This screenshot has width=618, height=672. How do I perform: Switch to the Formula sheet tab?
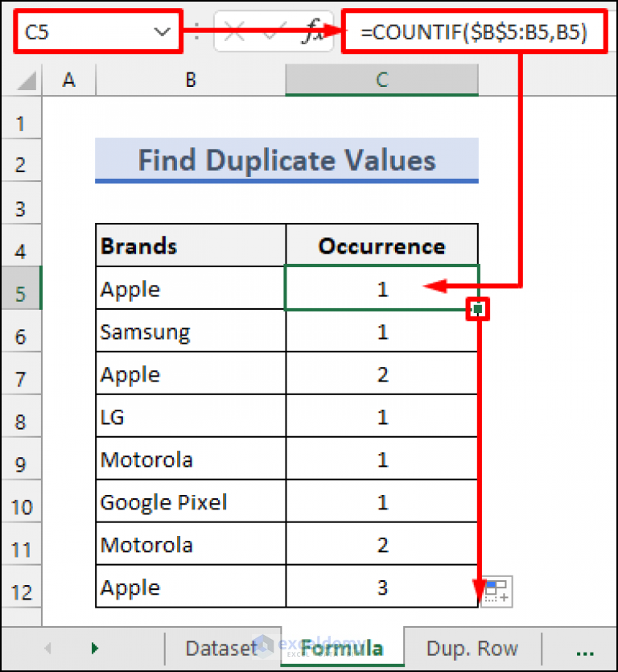click(x=342, y=647)
